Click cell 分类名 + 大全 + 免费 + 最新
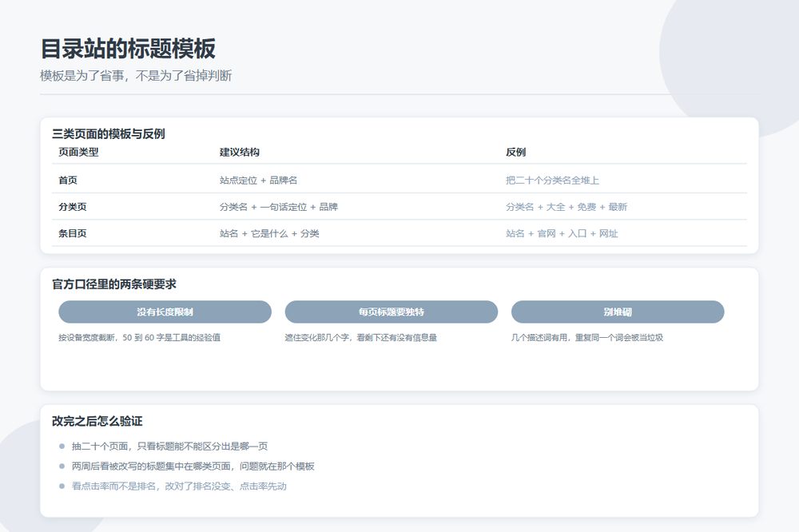 click(566, 207)
